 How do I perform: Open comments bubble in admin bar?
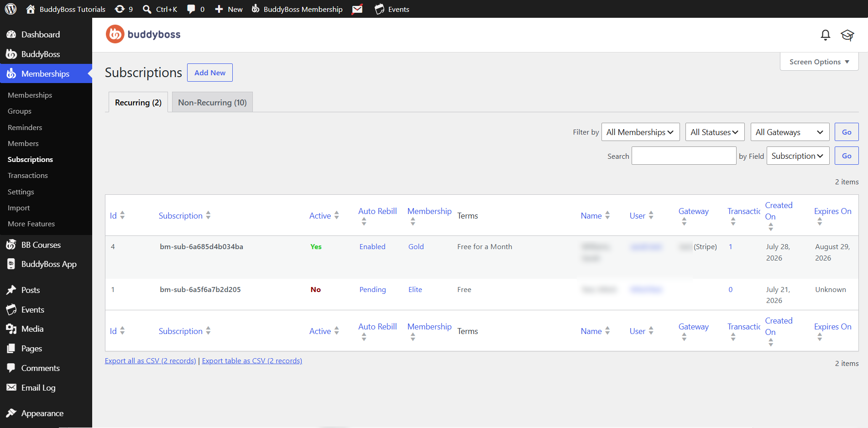click(195, 9)
